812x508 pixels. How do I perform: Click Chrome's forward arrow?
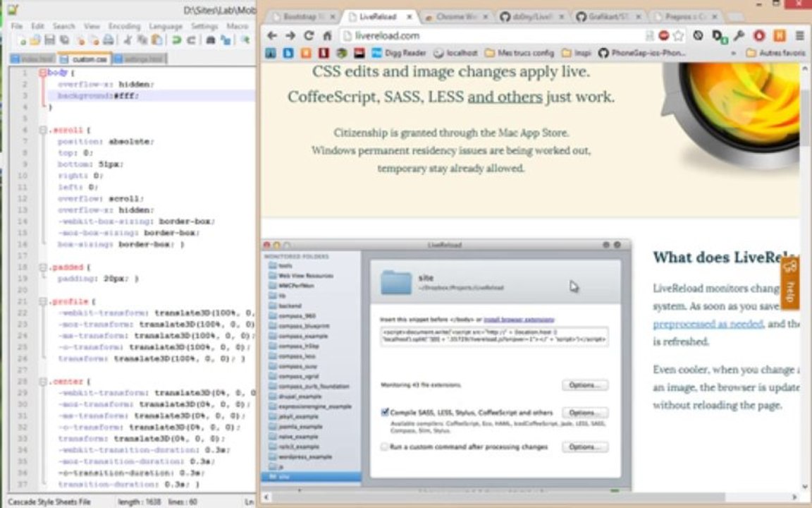tap(290, 35)
